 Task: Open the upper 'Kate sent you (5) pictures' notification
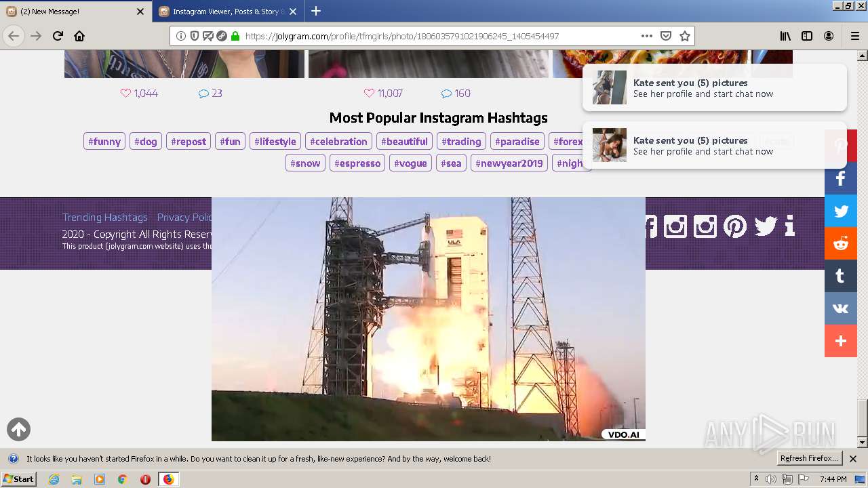point(715,87)
